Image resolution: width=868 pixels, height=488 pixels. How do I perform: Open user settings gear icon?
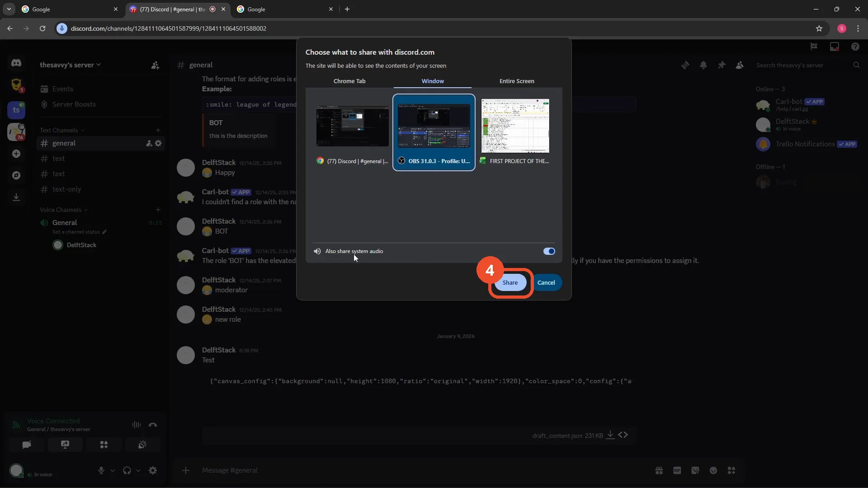click(x=153, y=470)
